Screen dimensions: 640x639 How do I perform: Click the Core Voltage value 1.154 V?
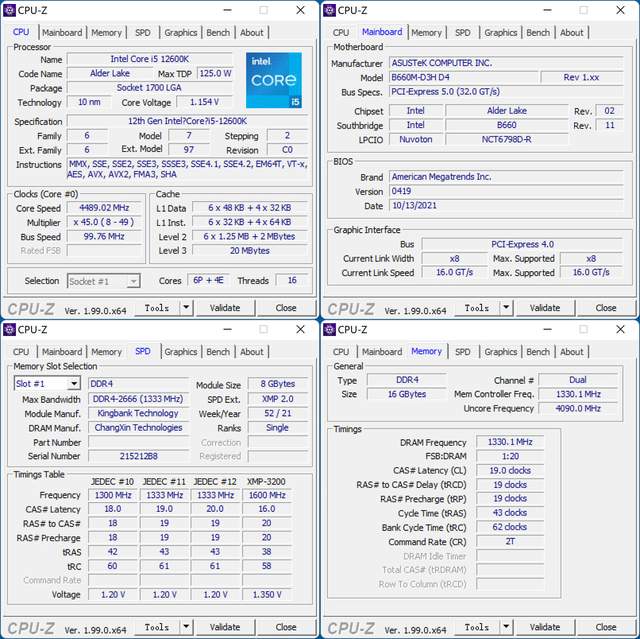pos(204,102)
